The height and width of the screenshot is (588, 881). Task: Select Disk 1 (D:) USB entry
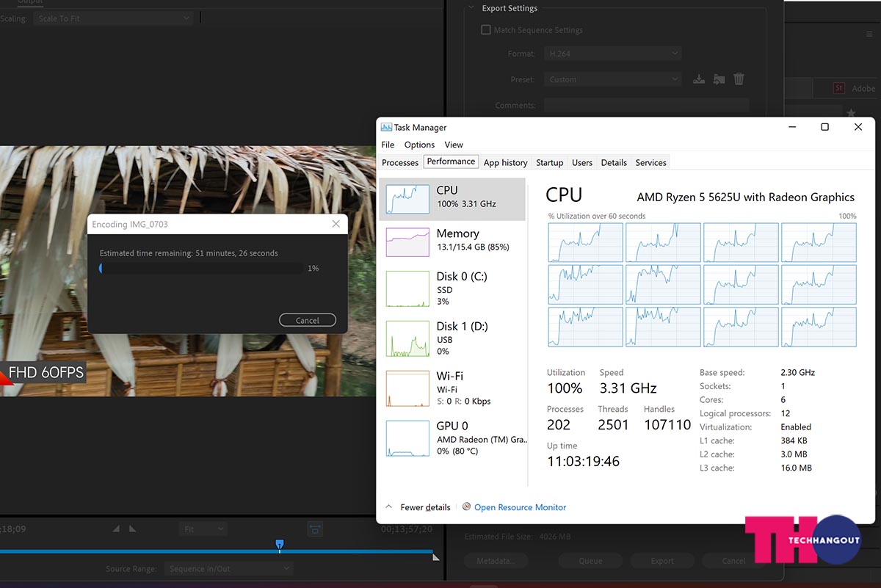(x=452, y=338)
